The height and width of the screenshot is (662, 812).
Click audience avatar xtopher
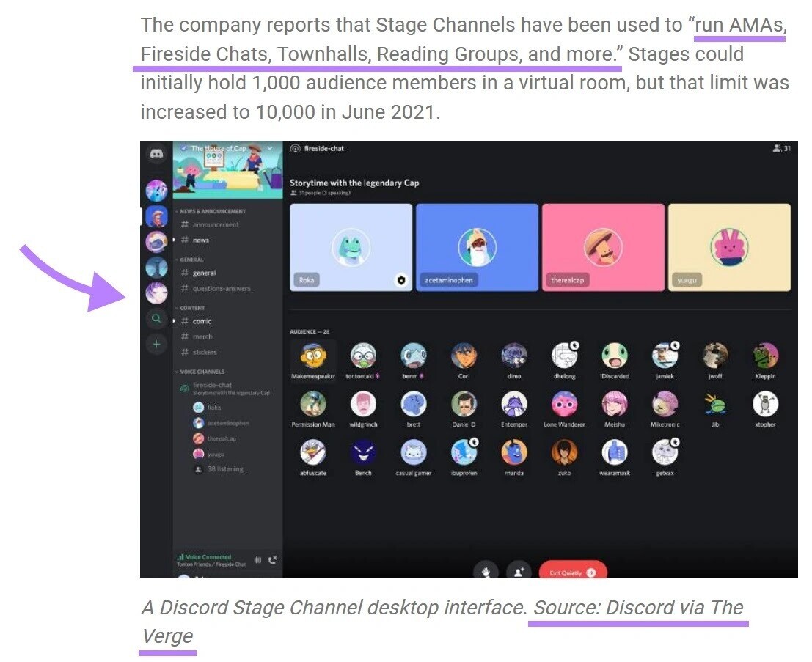(x=765, y=404)
